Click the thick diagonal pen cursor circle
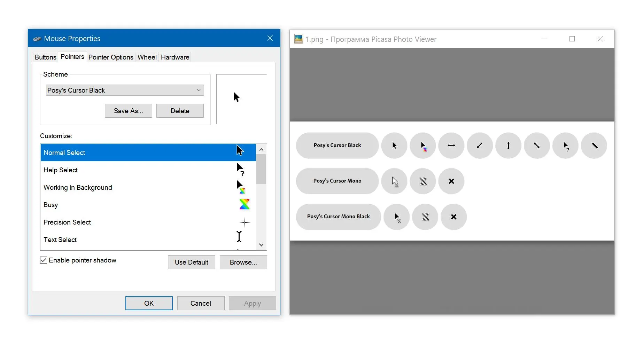644x345 pixels. click(x=594, y=146)
